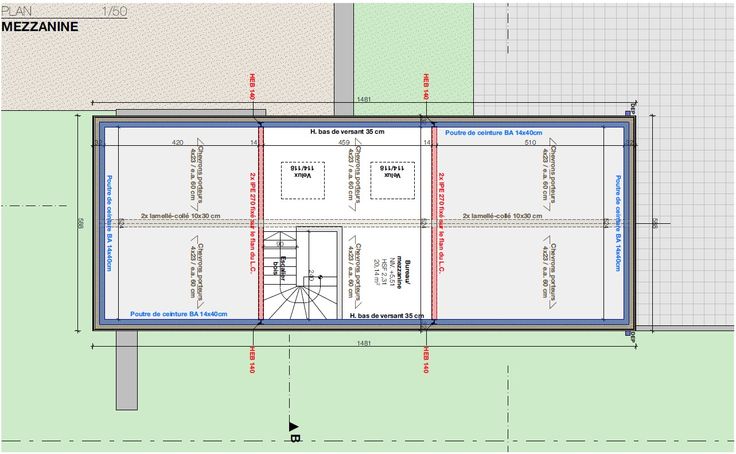736x454 pixels.
Task: Click the right red IPE 270 beam
Action: (x=433, y=220)
